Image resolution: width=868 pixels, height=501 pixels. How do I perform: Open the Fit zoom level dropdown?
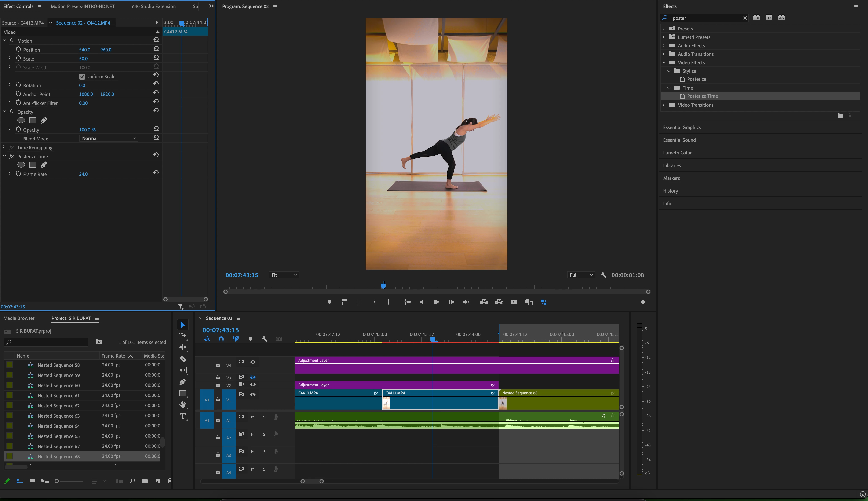pyautogui.click(x=284, y=275)
